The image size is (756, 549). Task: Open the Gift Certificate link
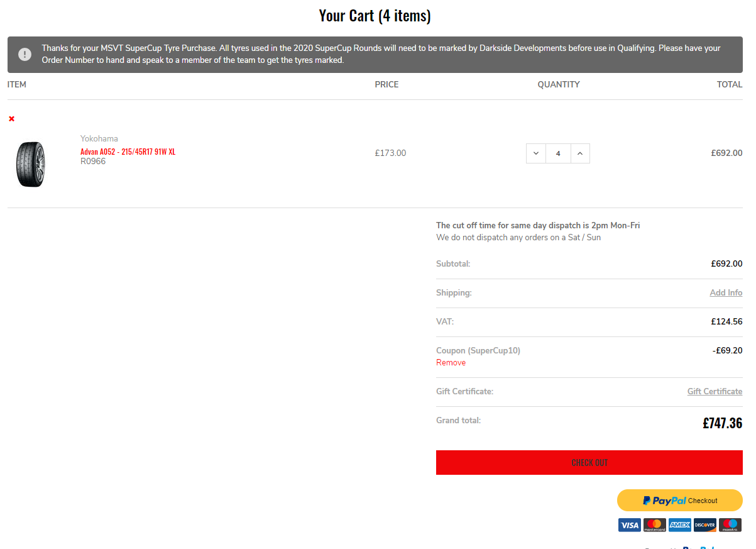715,391
